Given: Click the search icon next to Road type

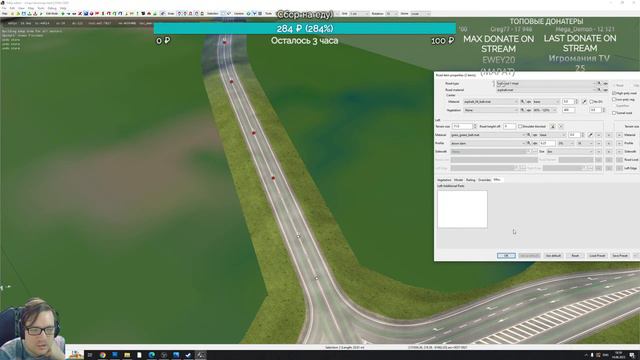Looking at the screenshot, I should pyautogui.click(x=599, y=83).
